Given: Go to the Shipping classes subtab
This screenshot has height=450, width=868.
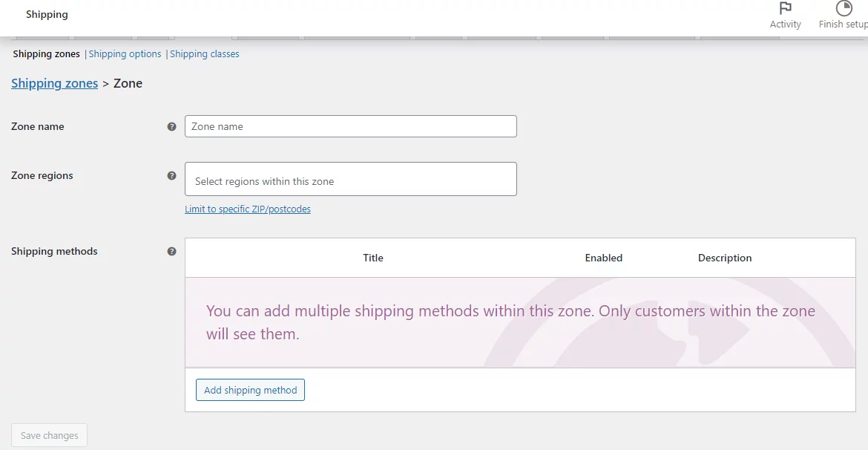Looking at the screenshot, I should pos(205,54).
